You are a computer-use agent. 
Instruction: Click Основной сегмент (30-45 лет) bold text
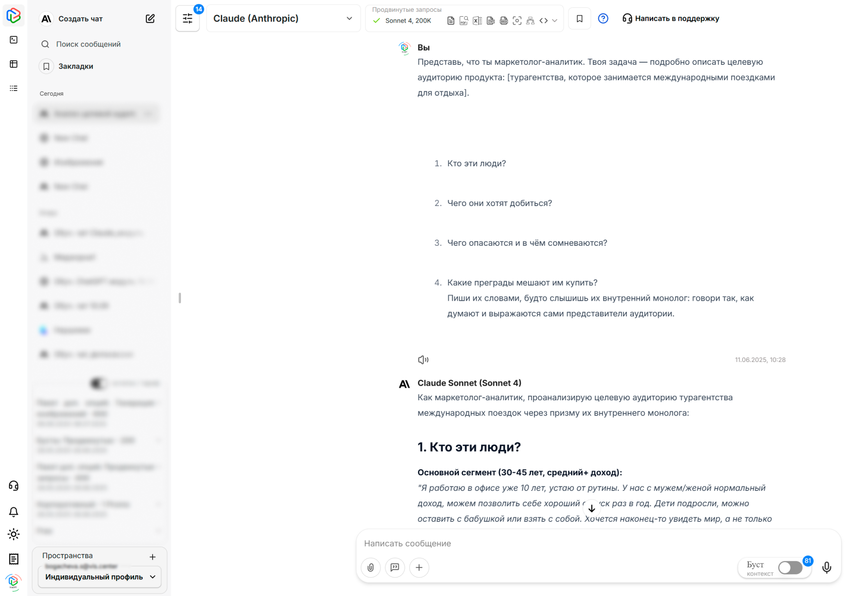519,472
